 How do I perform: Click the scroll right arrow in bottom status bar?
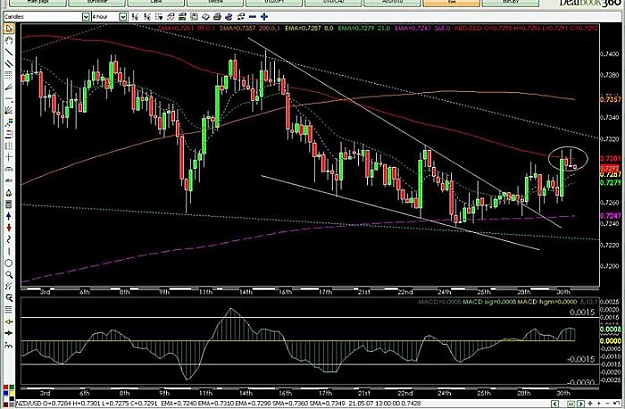582,403
